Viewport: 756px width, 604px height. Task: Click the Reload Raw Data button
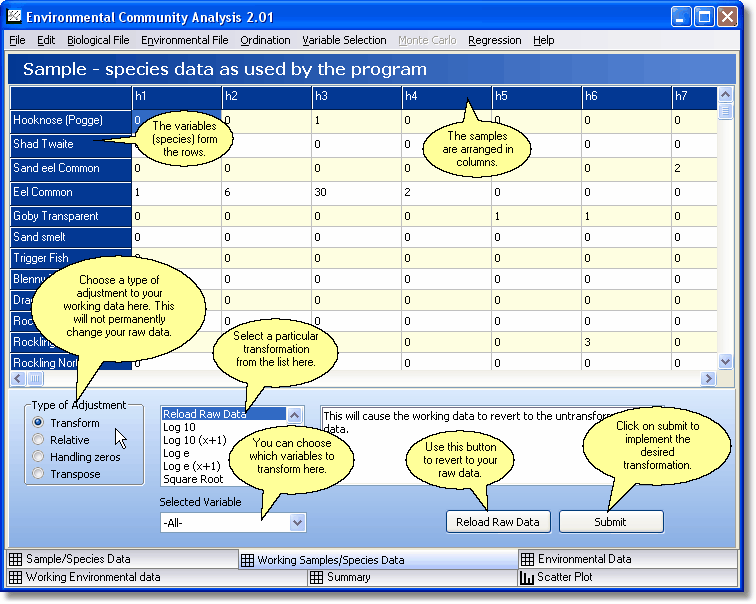click(x=498, y=522)
